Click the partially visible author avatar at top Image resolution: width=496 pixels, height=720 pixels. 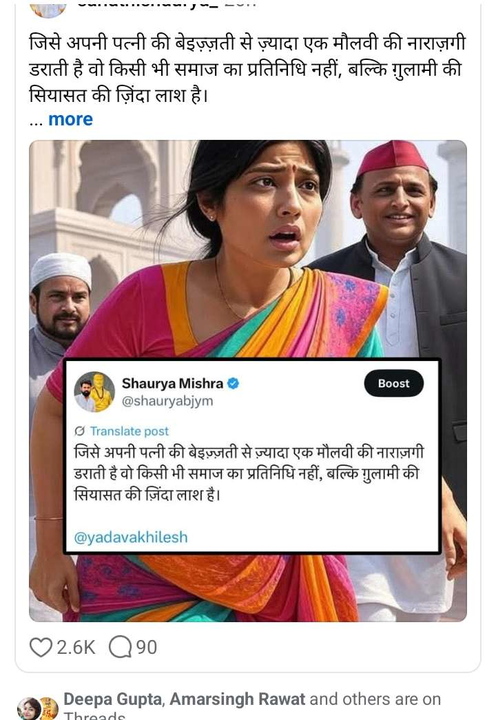pyautogui.click(x=48, y=9)
